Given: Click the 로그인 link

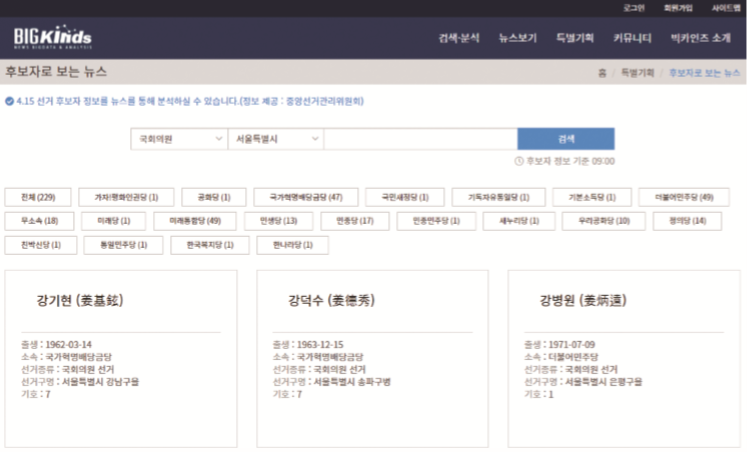Looking at the screenshot, I should click(x=634, y=8).
